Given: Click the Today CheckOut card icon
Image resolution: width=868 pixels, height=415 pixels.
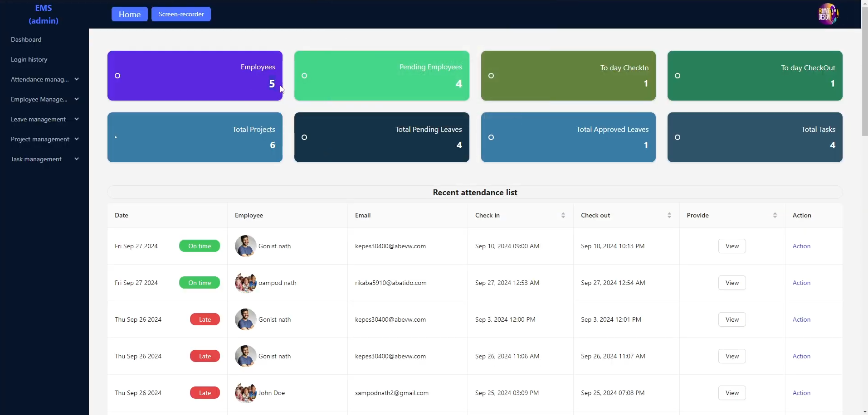Looking at the screenshot, I should (x=678, y=76).
